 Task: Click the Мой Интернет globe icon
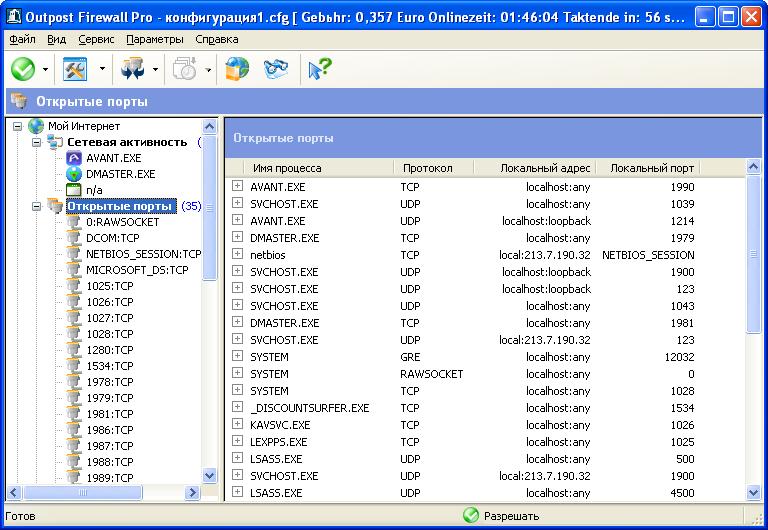click(36, 126)
